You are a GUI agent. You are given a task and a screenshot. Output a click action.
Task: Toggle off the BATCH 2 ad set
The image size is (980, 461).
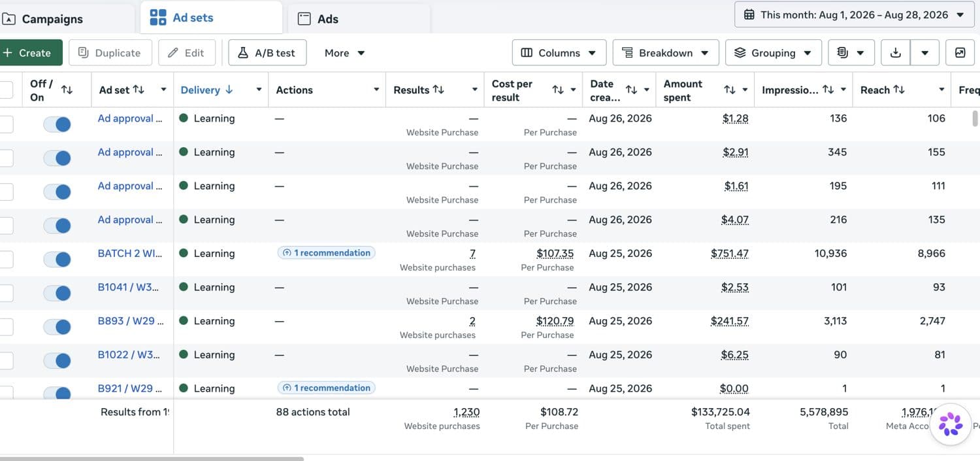[x=57, y=259]
